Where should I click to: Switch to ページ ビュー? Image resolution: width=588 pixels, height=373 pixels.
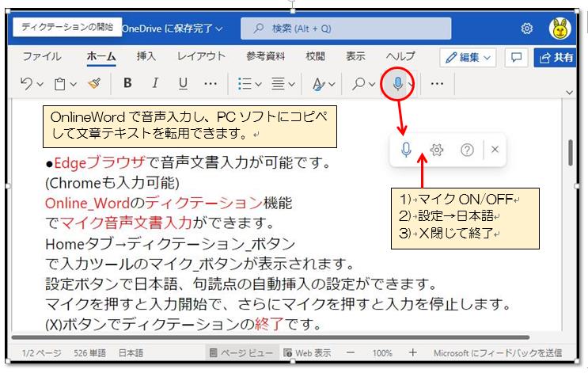click(241, 353)
